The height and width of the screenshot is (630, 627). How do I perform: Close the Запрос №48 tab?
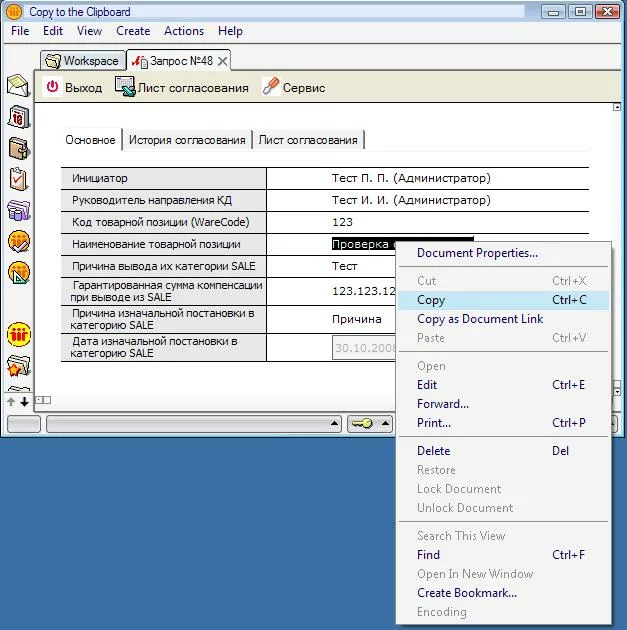pyautogui.click(x=223, y=61)
